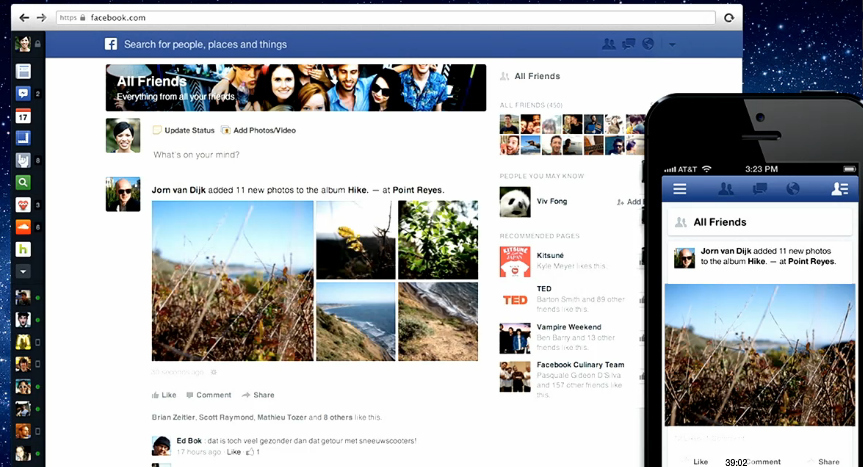This screenshot has width=863, height=467.
Task: Click the Facebook logo in header
Action: point(111,44)
